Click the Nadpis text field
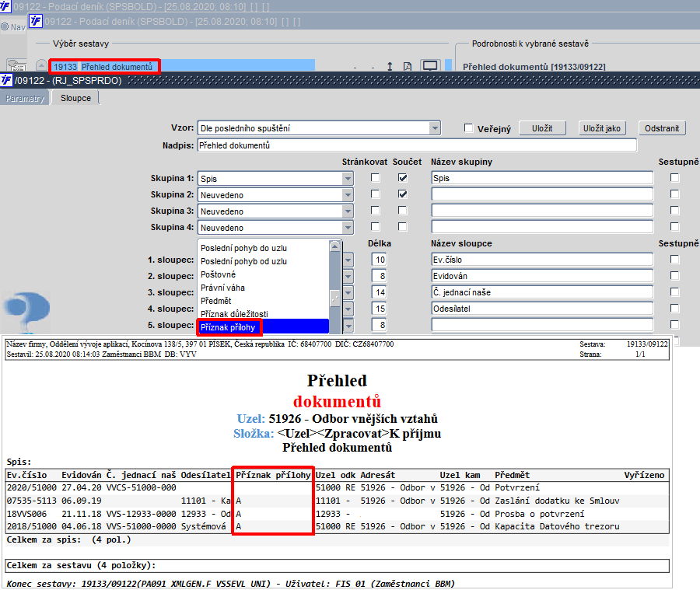The height and width of the screenshot is (590, 700). coord(417,145)
